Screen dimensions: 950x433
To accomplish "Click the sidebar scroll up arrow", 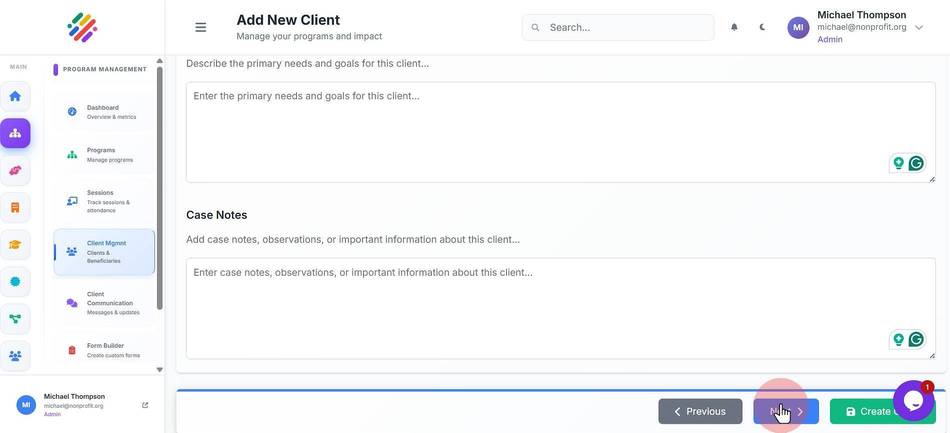I will pos(159,61).
